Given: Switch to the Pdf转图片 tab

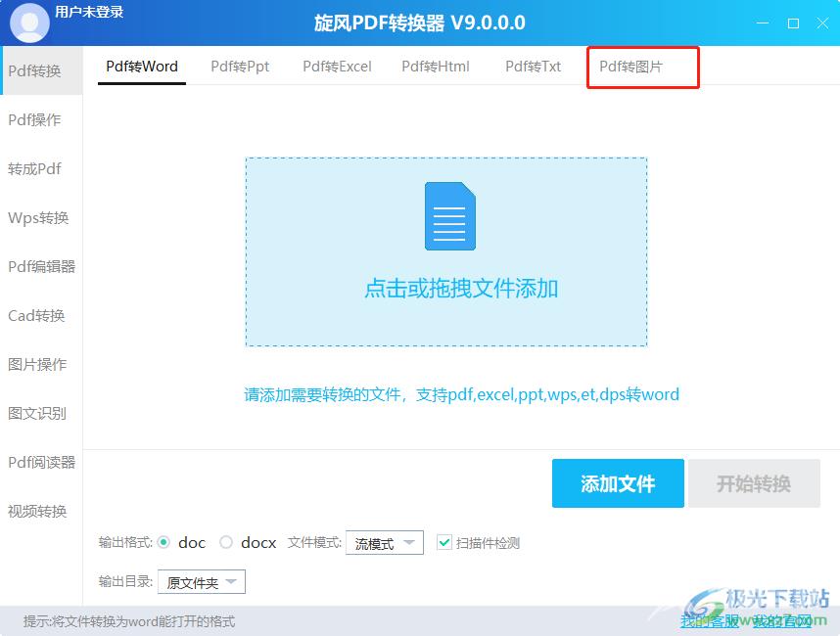Looking at the screenshot, I should click(631, 67).
